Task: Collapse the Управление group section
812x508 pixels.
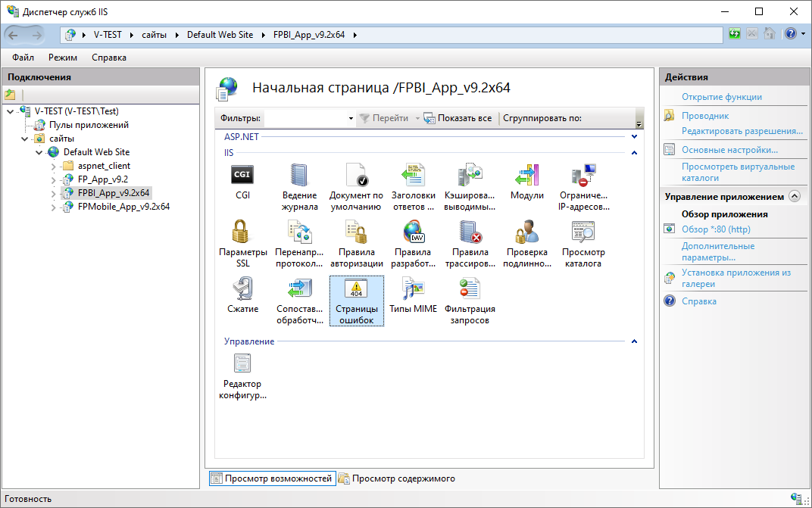Action: pos(635,341)
